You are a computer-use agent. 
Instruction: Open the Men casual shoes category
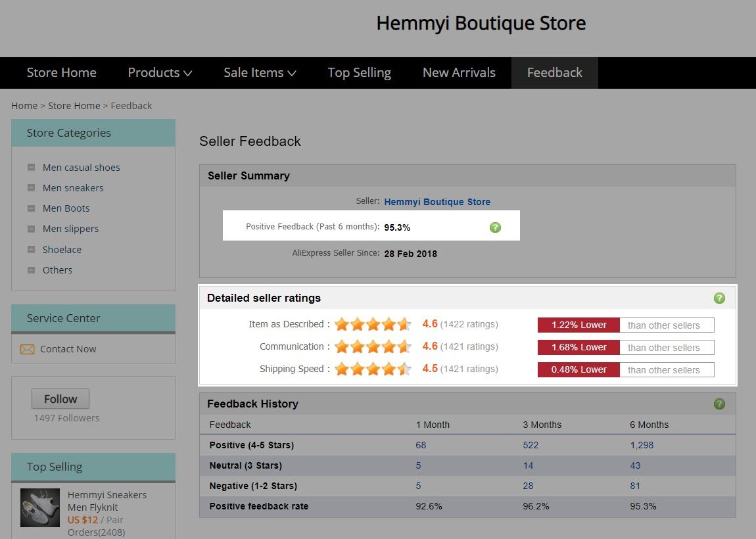coord(81,168)
